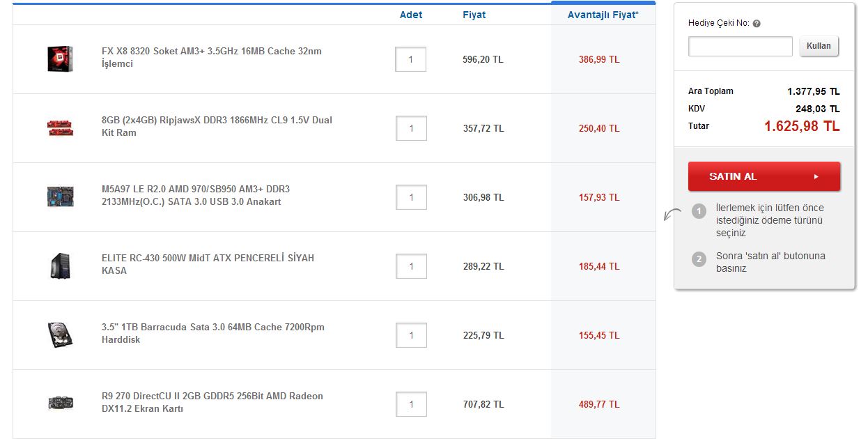868x439 pixels.
Task: Click the Tutar 1.625,98 TL total
Action: [x=802, y=126]
